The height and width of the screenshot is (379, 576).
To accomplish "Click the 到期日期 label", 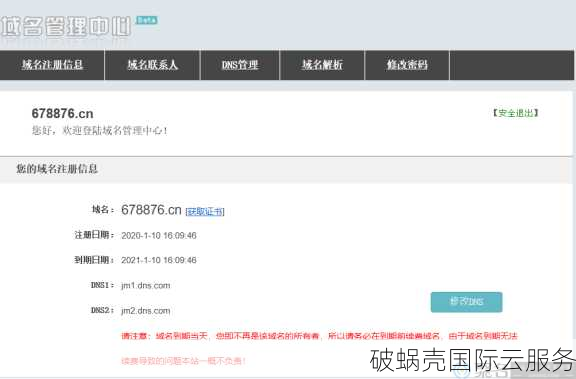I will pos(94,260).
